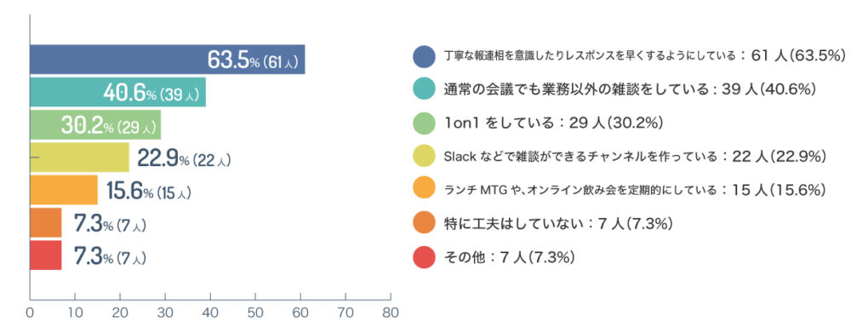Select the orange 15.6% bar

[64, 190]
